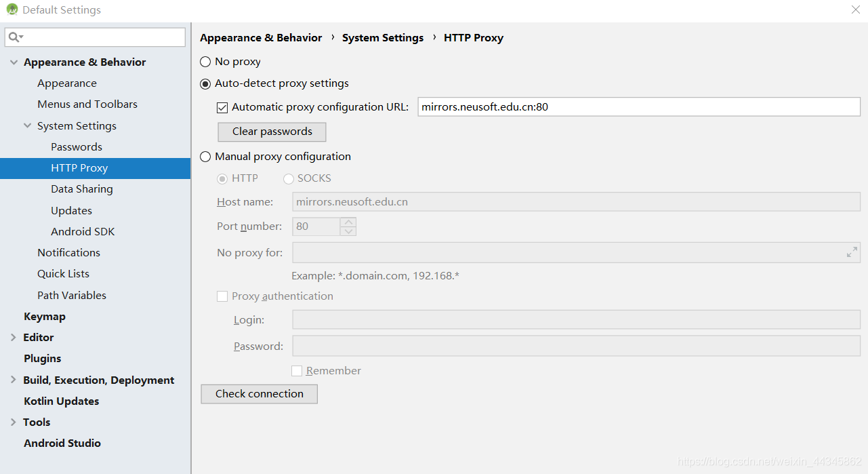Viewport: 868px width, 474px height.
Task: Click the Clear passwords button
Action: [272, 132]
